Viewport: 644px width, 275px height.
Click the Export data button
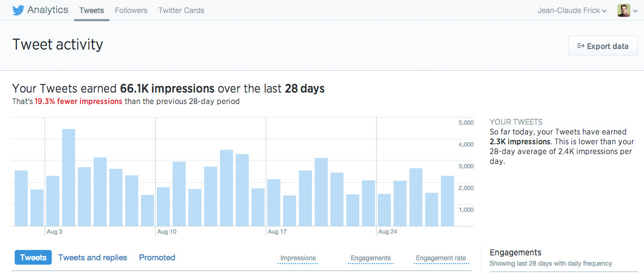tap(603, 46)
